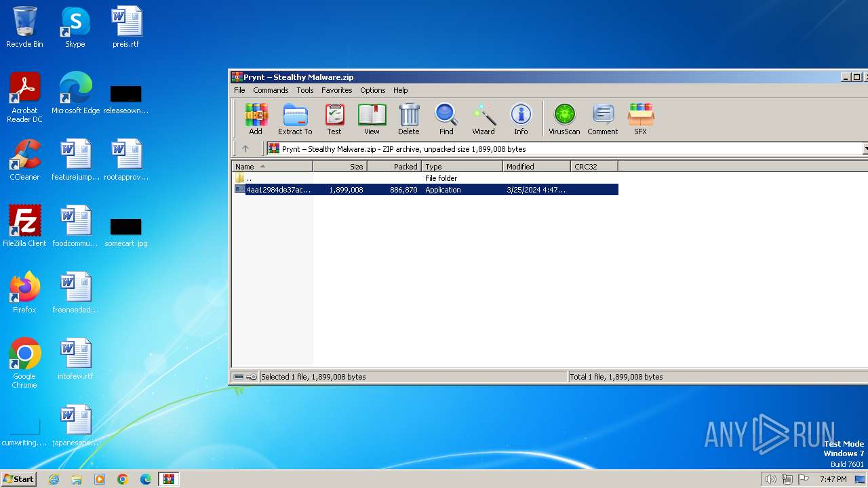Select the FileZilla Client shortcut
Viewport: 868px width, 488px height.
[24, 226]
